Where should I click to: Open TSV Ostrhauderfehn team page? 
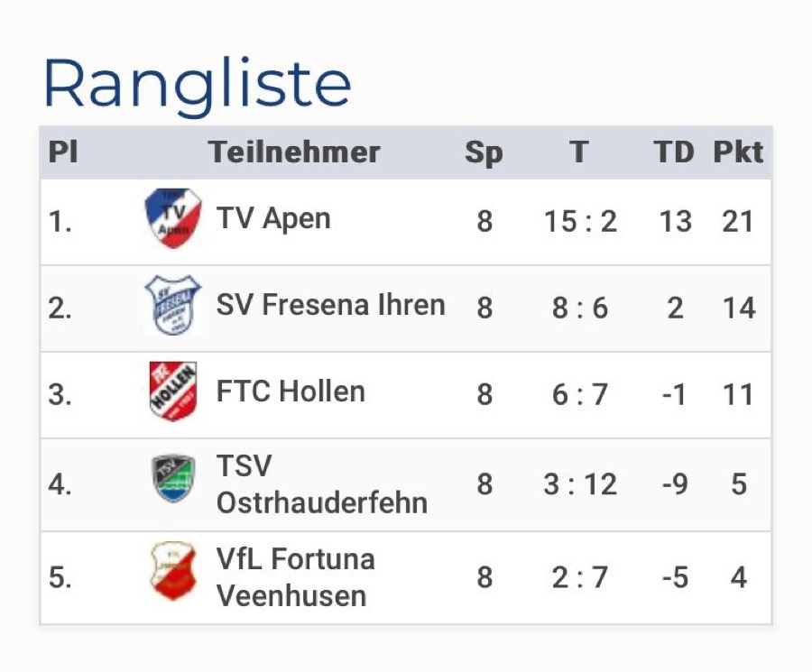321,484
